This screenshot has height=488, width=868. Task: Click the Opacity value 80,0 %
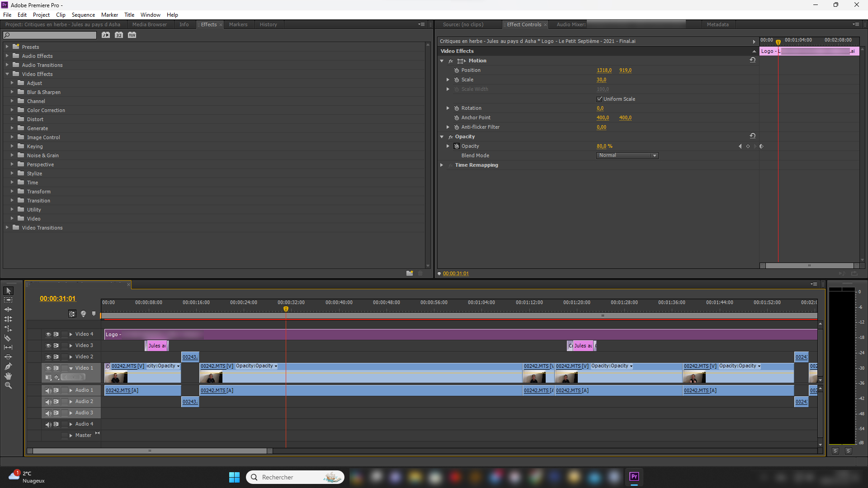pos(604,146)
